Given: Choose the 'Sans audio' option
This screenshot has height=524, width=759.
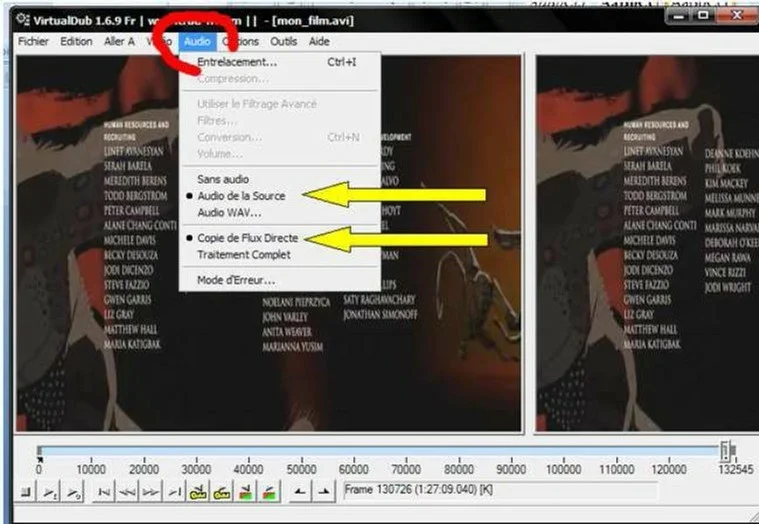Looking at the screenshot, I should coord(221,179).
